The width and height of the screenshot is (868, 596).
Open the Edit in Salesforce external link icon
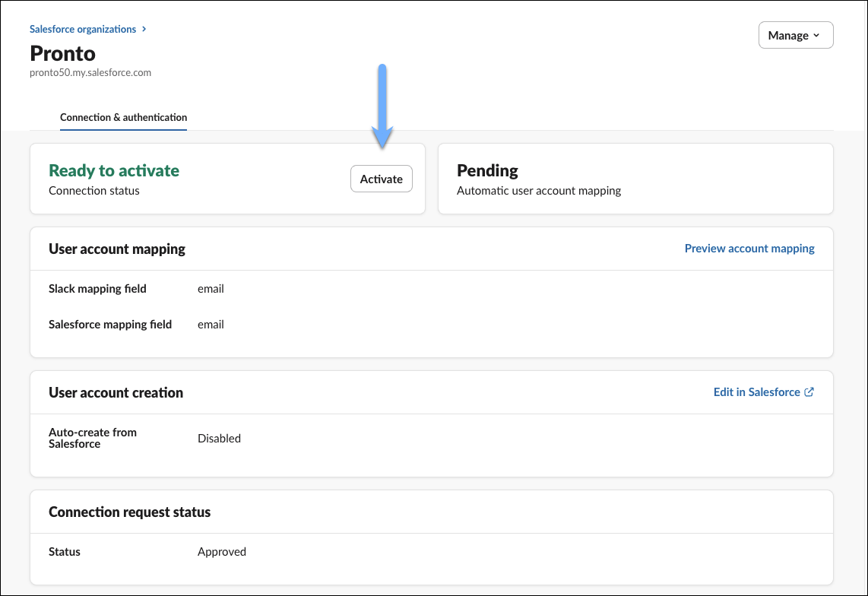[x=809, y=392]
